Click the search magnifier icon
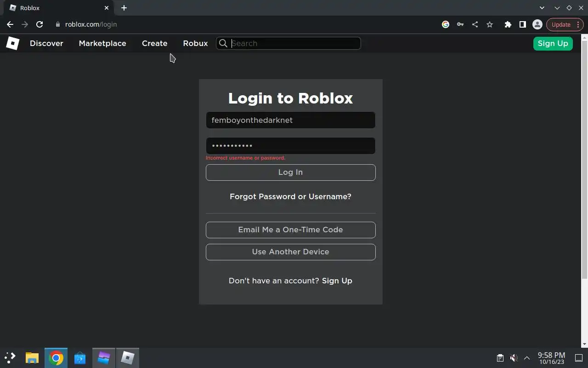This screenshot has height=368, width=588. pyautogui.click(x=223, y=43)
